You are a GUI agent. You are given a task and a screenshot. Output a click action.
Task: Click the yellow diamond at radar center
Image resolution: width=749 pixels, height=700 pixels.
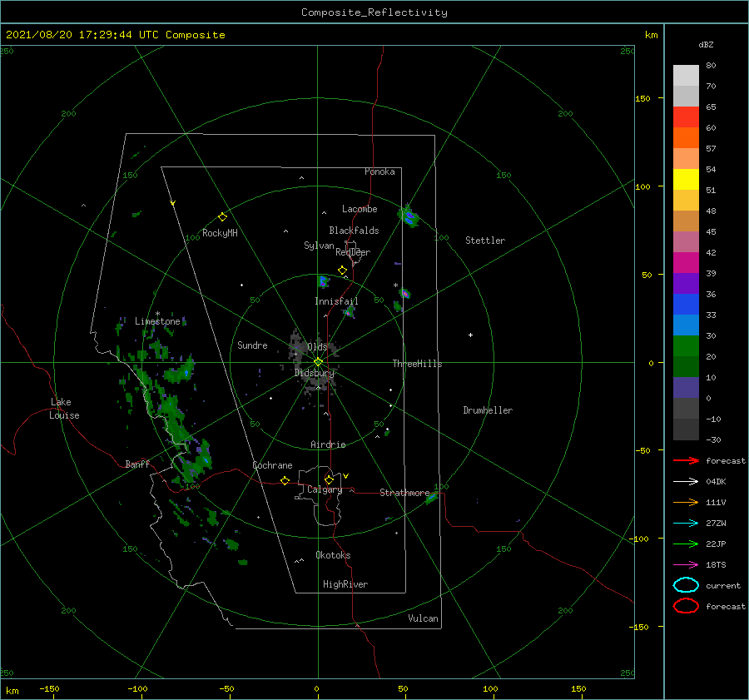tap(318, 362)
